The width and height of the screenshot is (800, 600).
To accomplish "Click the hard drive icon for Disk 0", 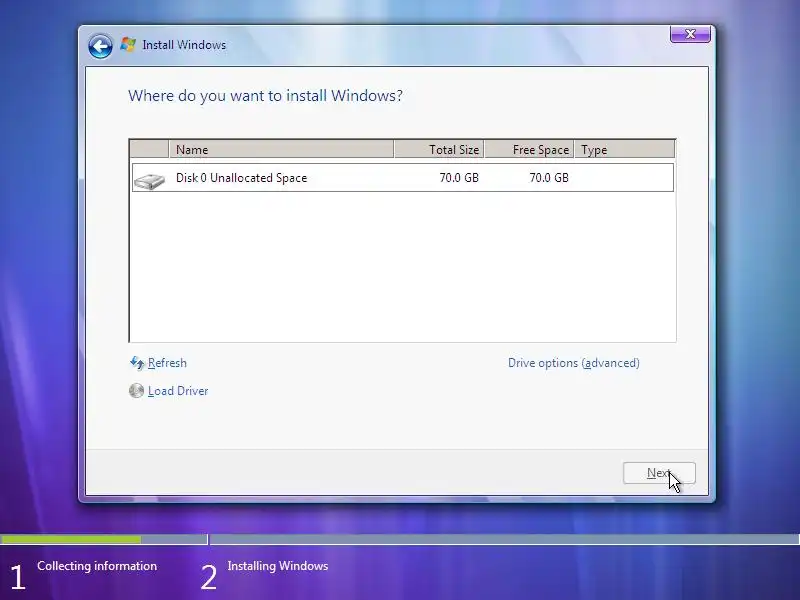I will coord(149,181).
